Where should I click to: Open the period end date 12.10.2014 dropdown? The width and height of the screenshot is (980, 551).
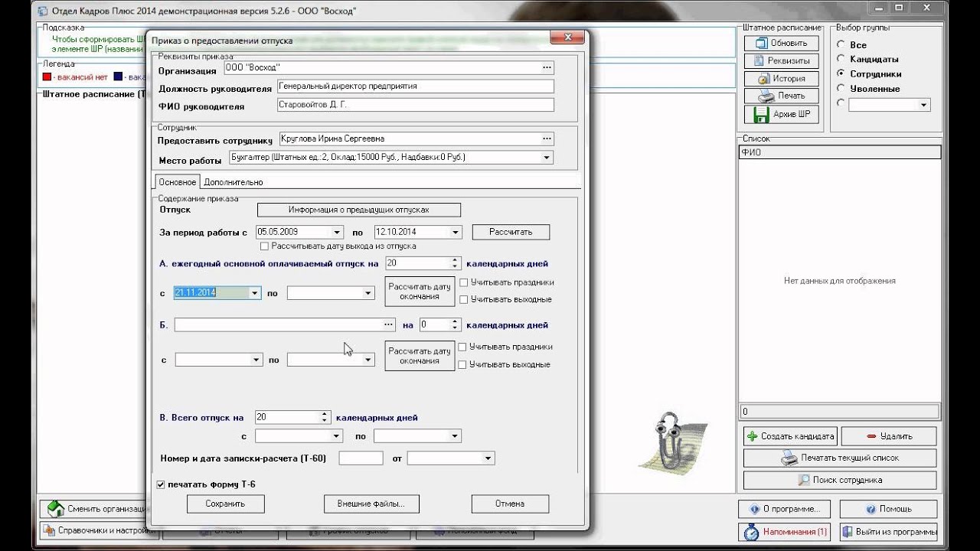pyautogui.click(x=456, y=232)
